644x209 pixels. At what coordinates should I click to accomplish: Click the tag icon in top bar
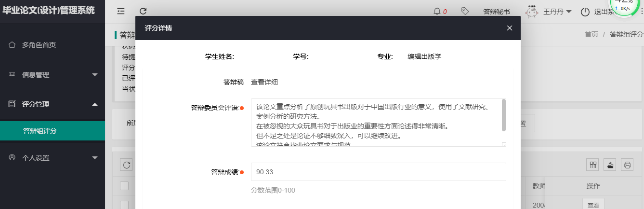coord(465,11)
